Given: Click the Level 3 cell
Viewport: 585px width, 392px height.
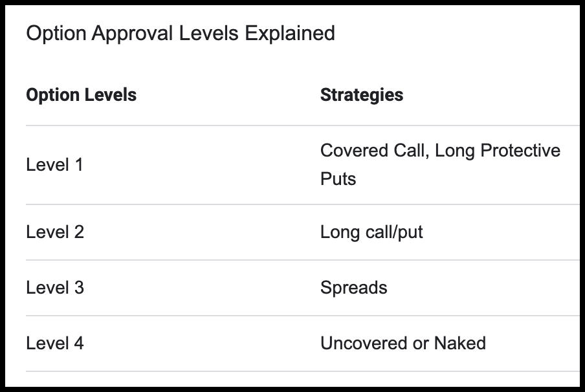Looking at the screenshot, I should tap(55, 288).
